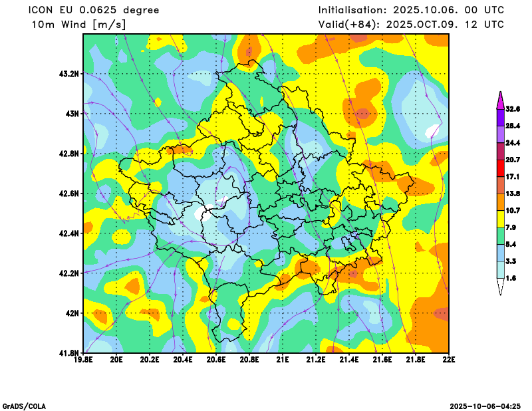
Task: Click the '10m Wind [m/s]' subtitle
Action: [x=78, y=25]
